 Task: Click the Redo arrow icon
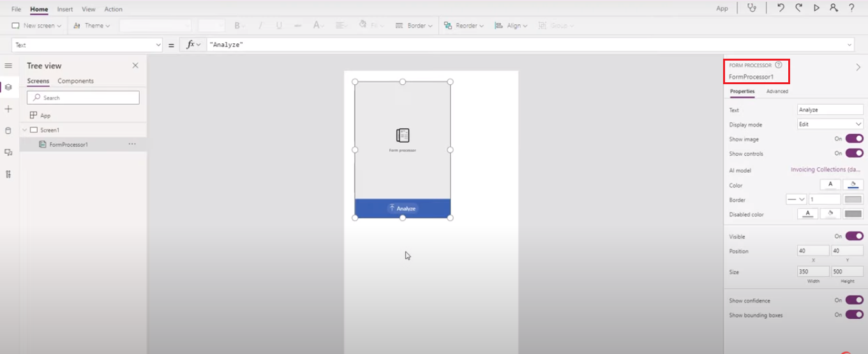pyautogui.click(x=798, y=8)
